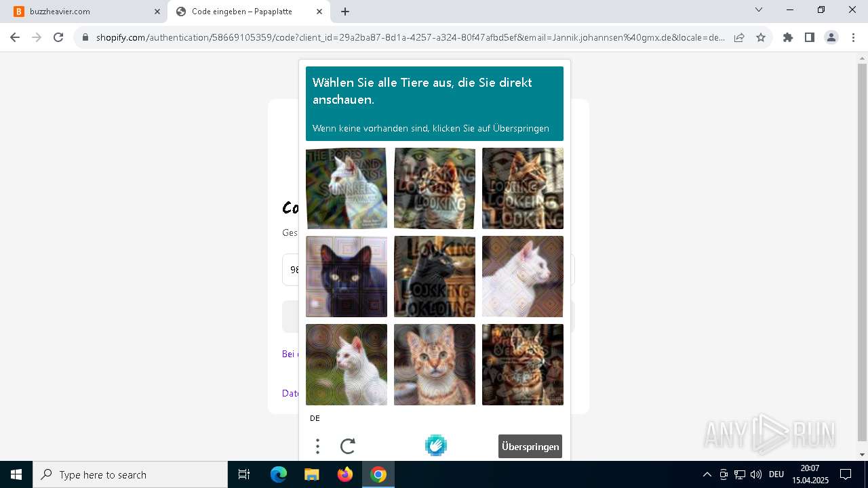
Task: Open captcha options three-dot menu
Action: 317,446
